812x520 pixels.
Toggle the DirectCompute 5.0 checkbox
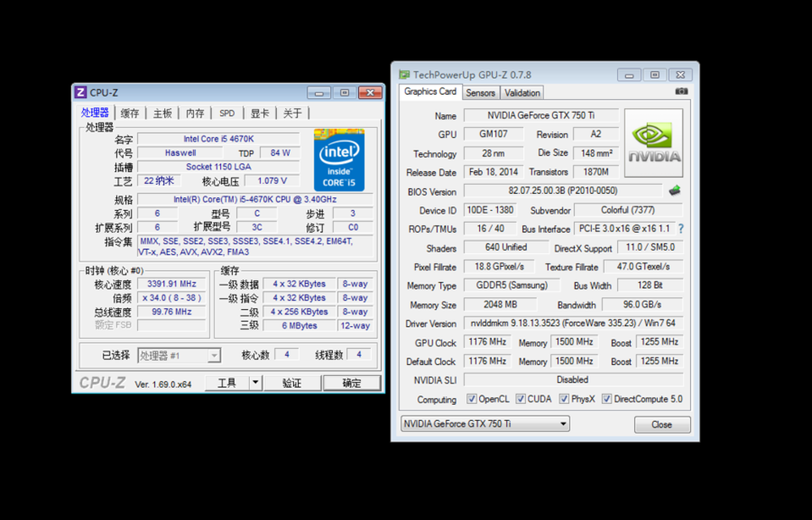pyautogui.click(x=607, y=399)
